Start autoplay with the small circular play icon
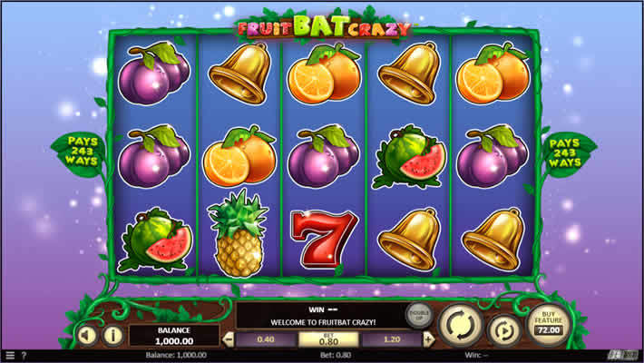This screenshot has width=644, height=363. coord(504,330)
